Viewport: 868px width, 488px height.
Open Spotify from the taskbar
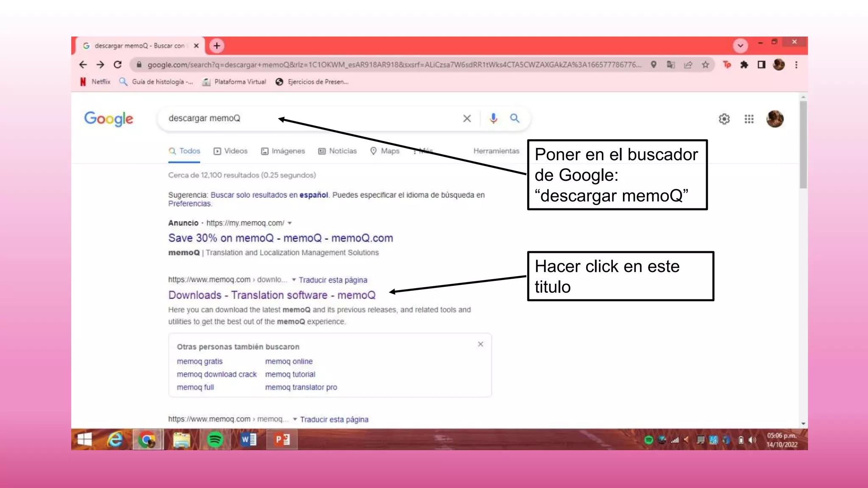[x=215, y=440]
